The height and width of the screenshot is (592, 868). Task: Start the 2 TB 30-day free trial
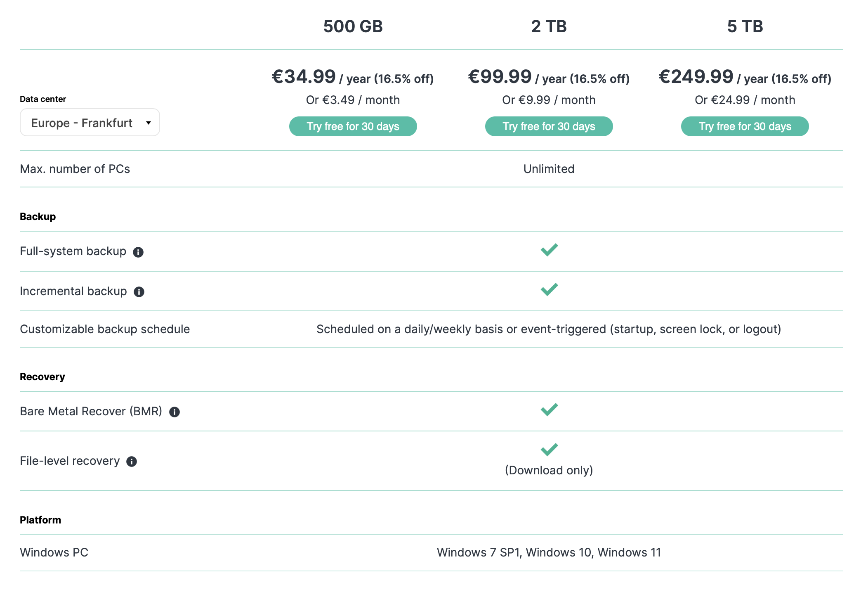click(x=549, y=126)
